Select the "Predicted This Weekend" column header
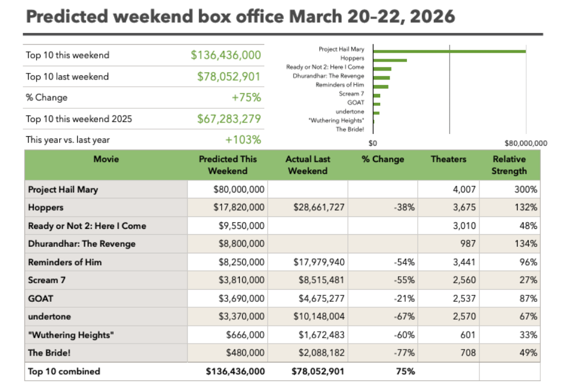 click(x=228, y=165)
